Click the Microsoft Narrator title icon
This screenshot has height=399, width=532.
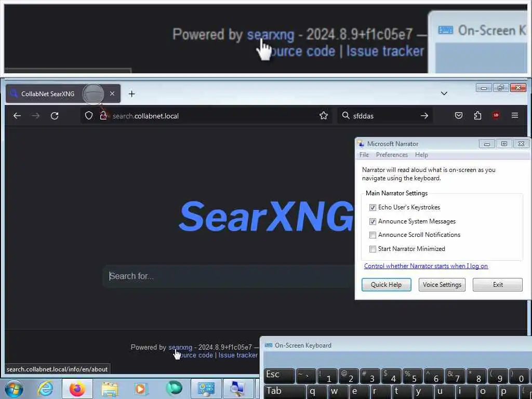point(362,144)
